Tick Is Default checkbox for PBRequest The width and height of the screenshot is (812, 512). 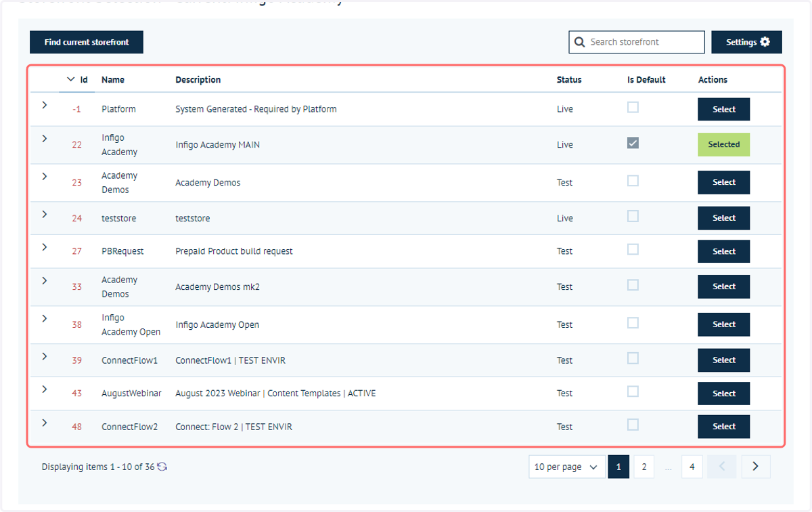click(633, 249)
